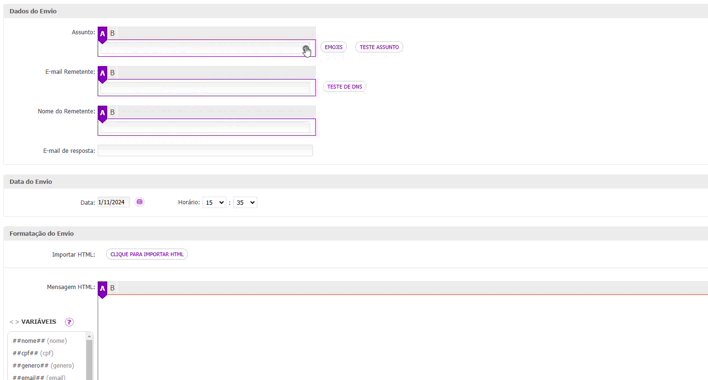Viewport: 708px width, 380px height.
Task: Select variant A tab for E-mail Remetente
Action: coord(102,74)
